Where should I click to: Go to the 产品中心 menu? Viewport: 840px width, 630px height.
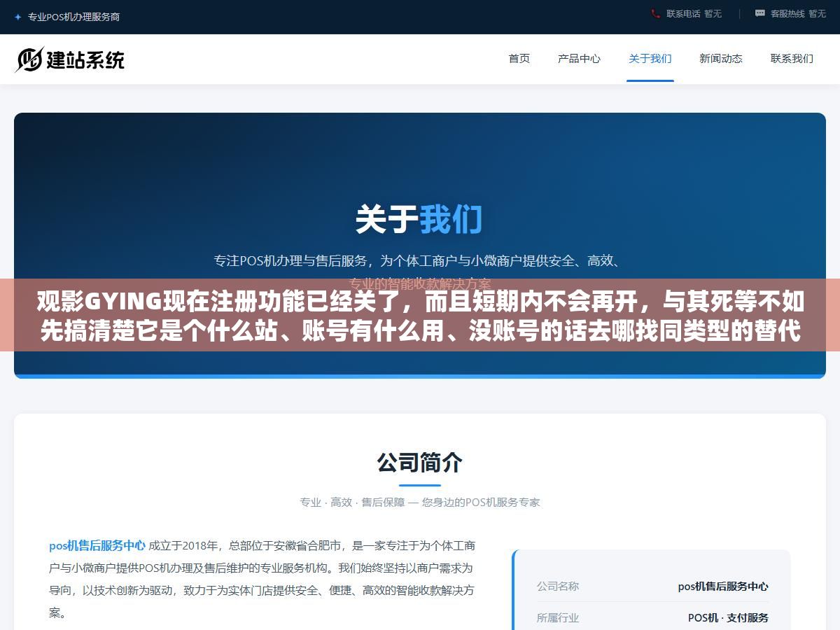(x=579, y=59)
